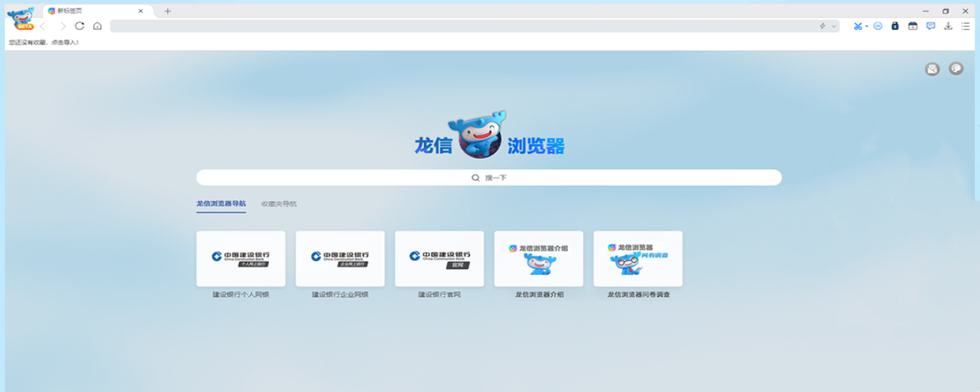The image size is (980, 392).
Task: Expand the address bar dropdown arrow
Action: click(833, 26)
